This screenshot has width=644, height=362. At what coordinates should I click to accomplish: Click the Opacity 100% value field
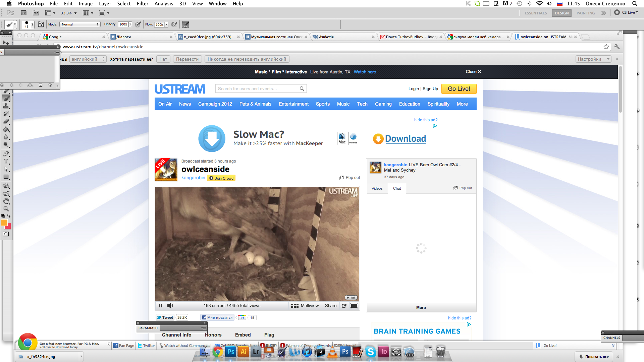coord(123,24)
